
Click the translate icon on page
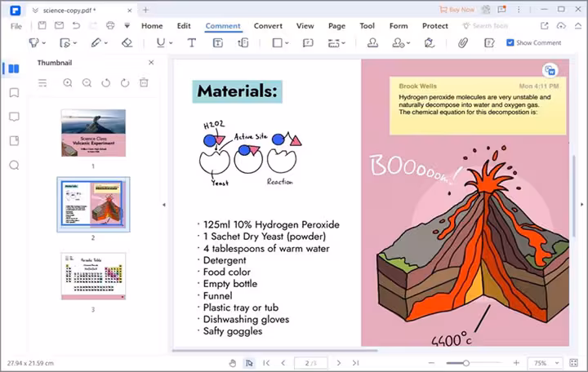[550, 70]
